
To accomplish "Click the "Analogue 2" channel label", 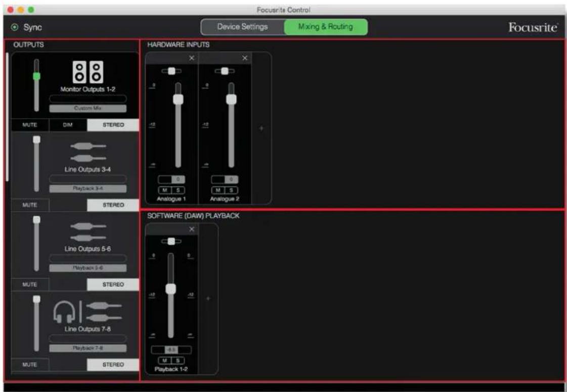I will [225, 199].
